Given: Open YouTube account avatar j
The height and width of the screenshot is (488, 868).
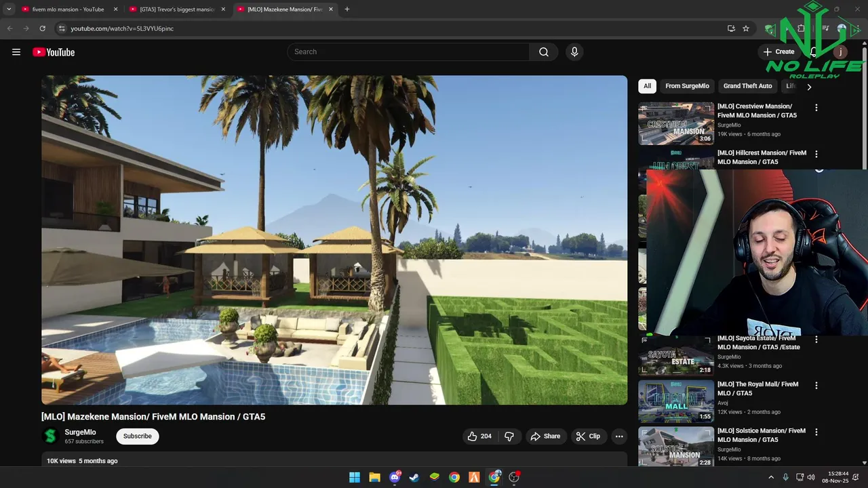Looking at the screenshot, I should pyautogui.click(x=841, y=52).
